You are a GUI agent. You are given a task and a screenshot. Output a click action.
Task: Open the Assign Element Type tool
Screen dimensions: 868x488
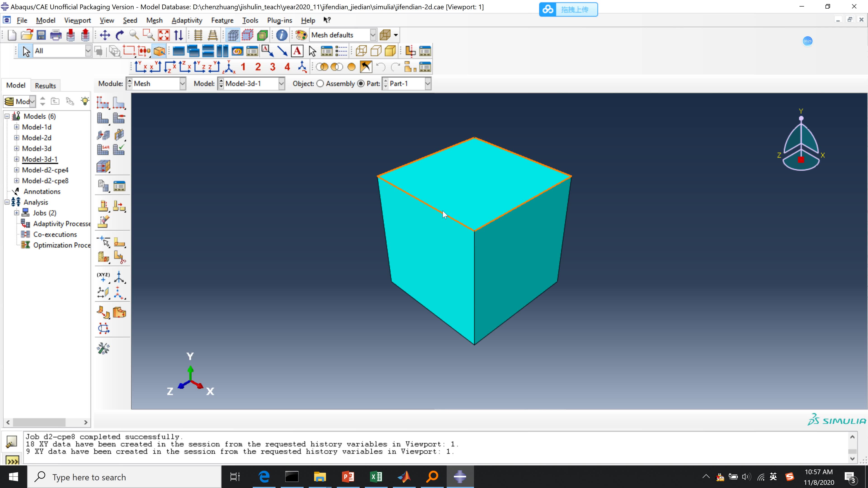pos(103,149)
